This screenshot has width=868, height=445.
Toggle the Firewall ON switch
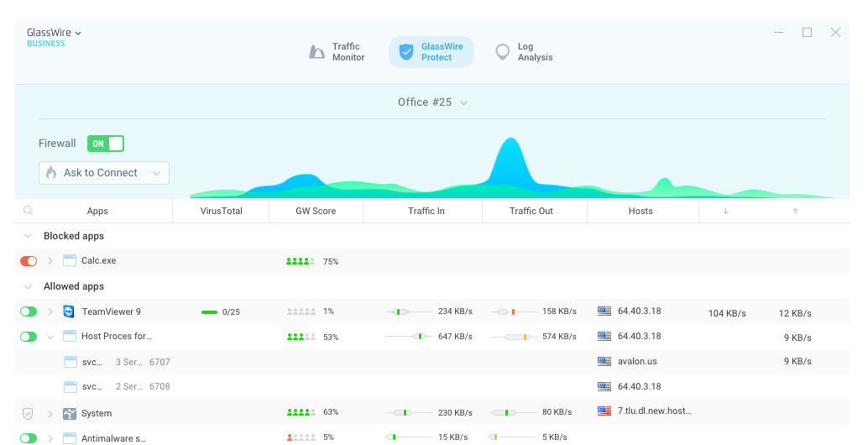click(x=105, y=144)
